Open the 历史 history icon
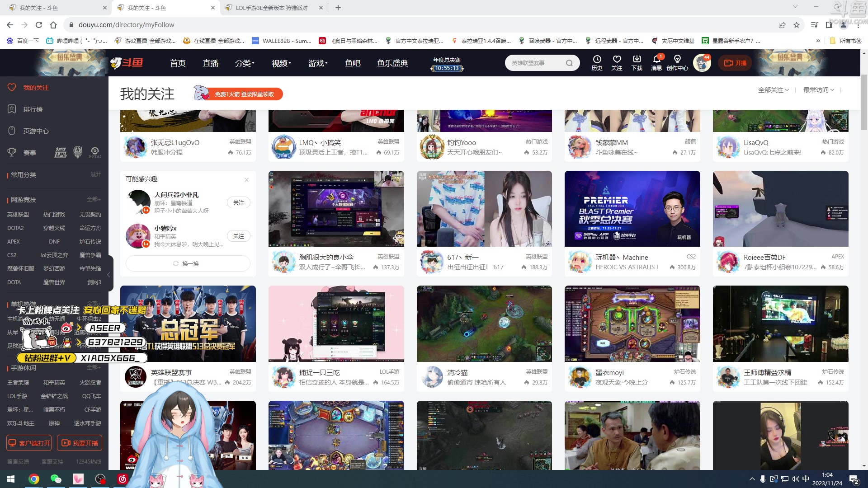This screenshot has width=868, height=488. click(x=597, y=63)
